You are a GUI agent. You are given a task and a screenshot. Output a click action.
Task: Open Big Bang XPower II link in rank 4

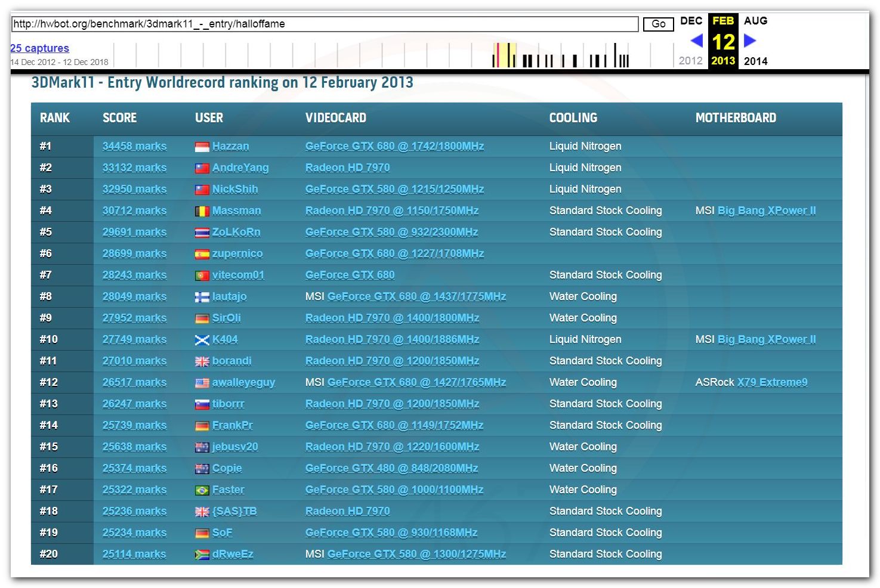point(767,211)
